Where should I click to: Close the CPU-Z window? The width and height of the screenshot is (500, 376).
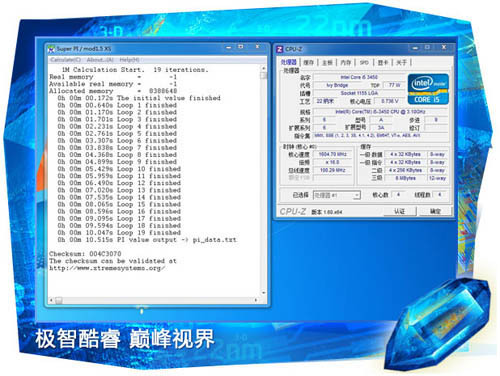tap(444, 48)
